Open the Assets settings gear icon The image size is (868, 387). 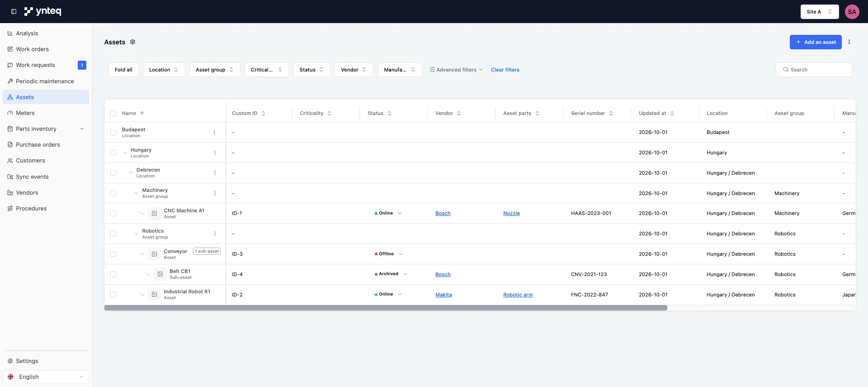pyautogui.click(x=132, y=42)
